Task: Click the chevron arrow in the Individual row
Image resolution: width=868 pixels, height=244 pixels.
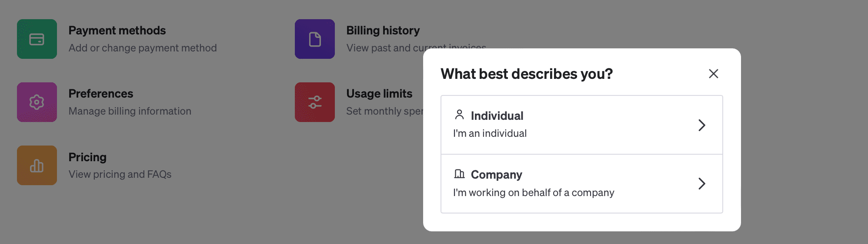Action: pyautogui.click(x=701, y=125)
